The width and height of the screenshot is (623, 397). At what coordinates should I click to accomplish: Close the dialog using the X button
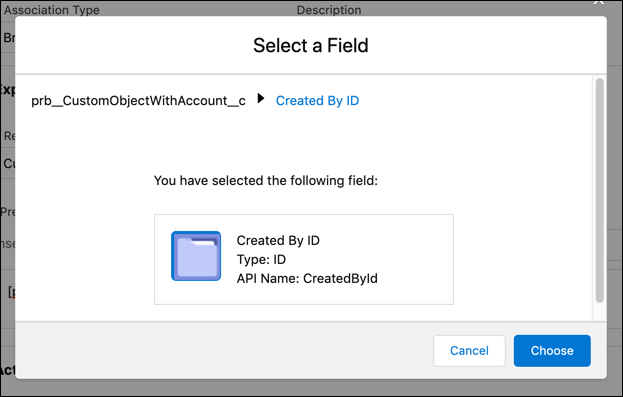coord(598,2)
